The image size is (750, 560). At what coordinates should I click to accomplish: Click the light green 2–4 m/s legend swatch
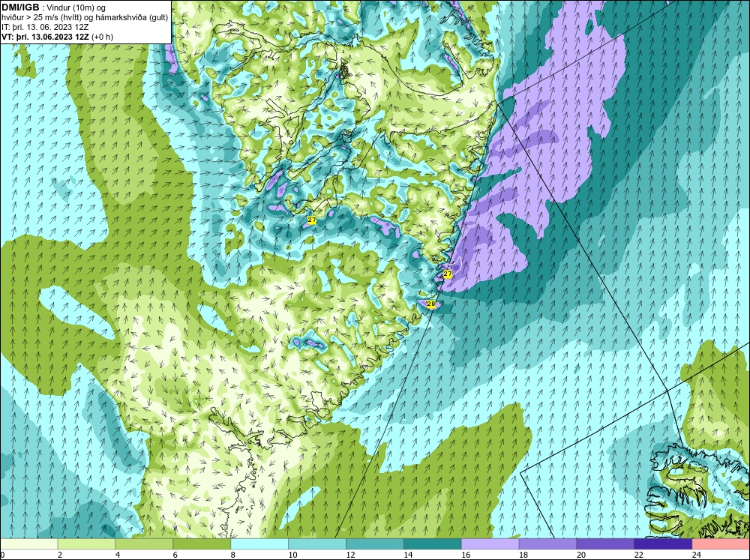[x=86, y=544]
